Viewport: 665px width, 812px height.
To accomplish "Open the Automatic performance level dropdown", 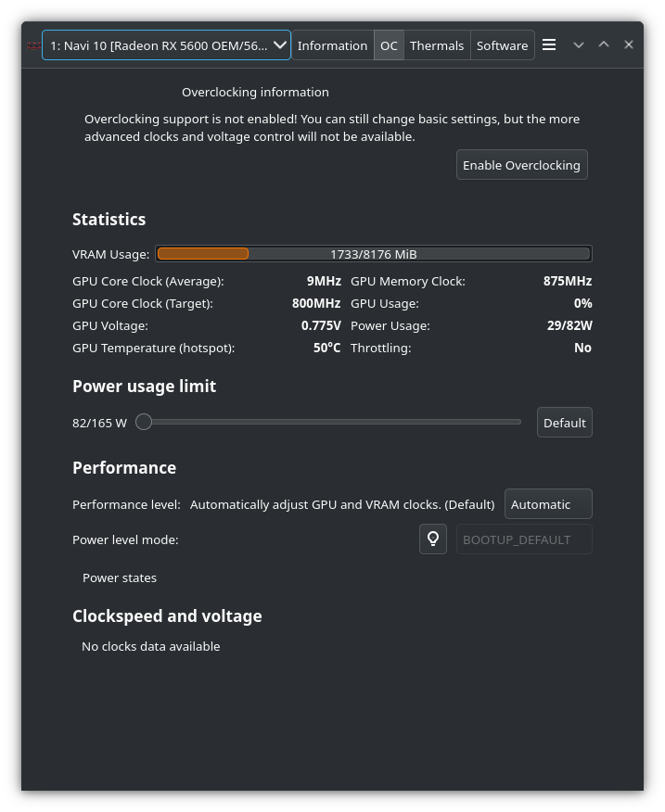I will tap(548, 504).
